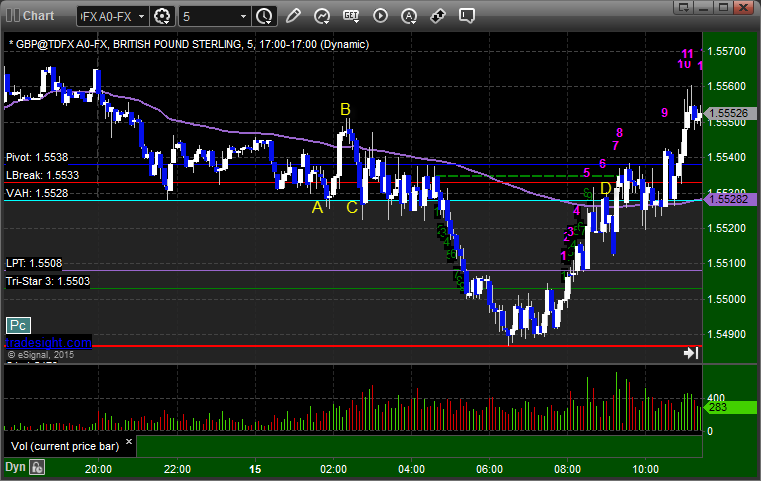This screenshot has width=761, height=481.
Task: Open the chart comment note icon
Action: pyautogui.click(x=466, y=16)
